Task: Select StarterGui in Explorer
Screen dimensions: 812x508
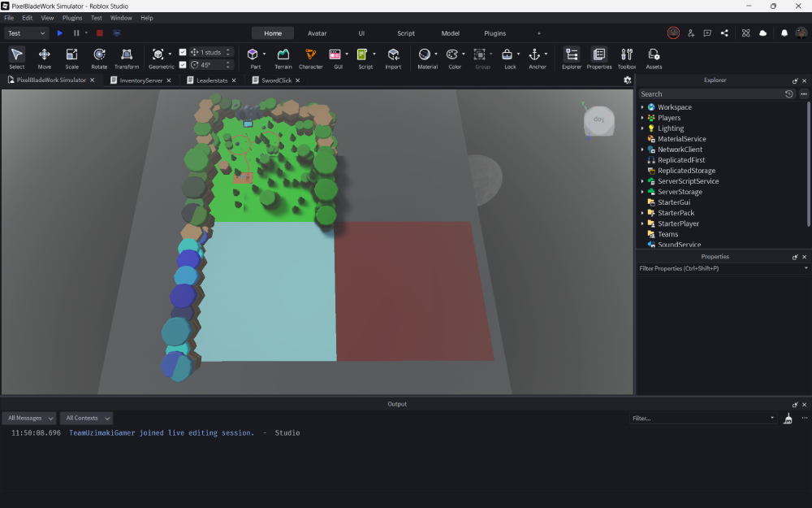Action: coord(674,202)
